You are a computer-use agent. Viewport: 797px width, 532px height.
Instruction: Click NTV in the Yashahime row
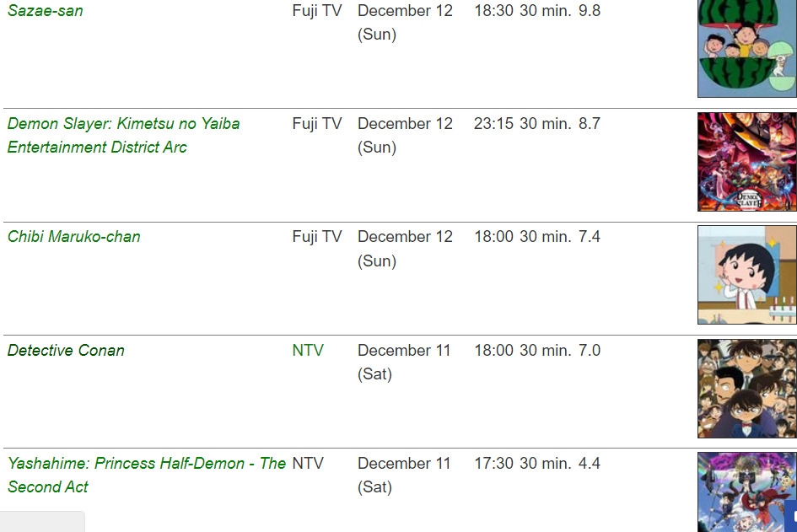[308, 464]
